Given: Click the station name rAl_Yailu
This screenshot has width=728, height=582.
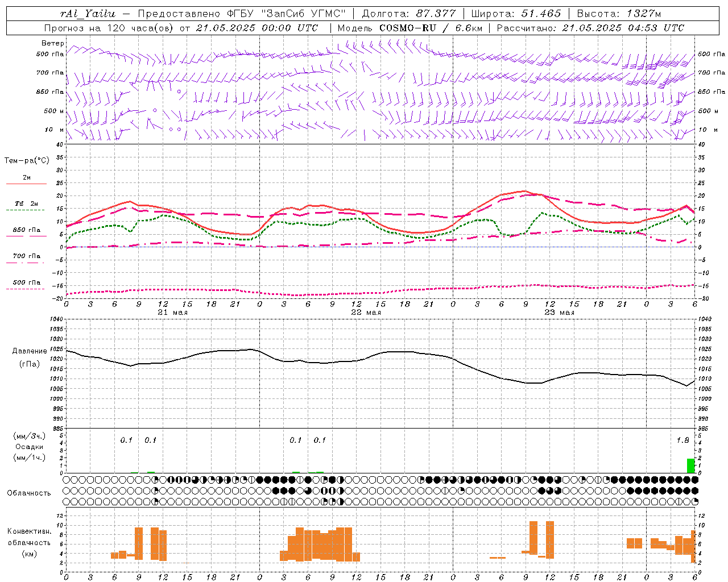Looking at the screenshot, I should 87,14.
